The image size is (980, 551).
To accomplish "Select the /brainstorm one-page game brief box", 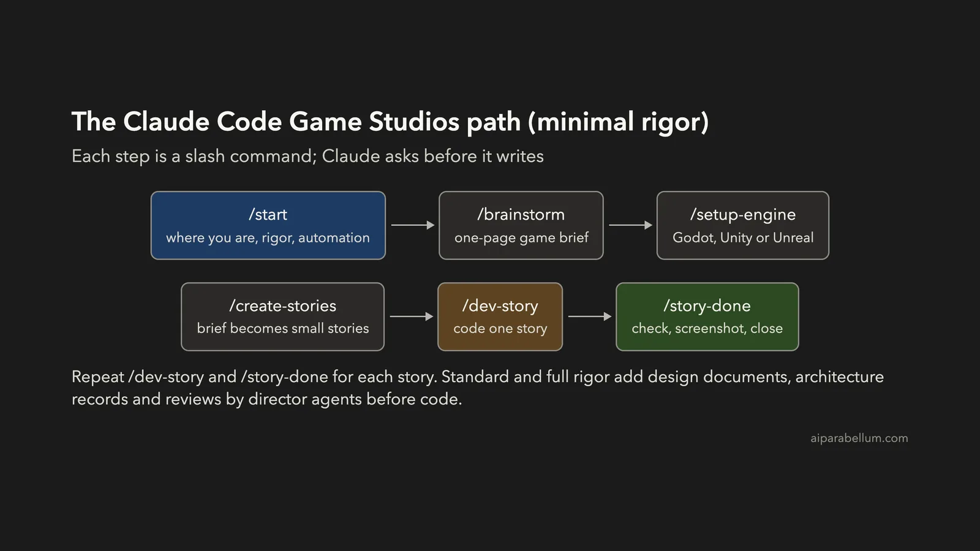I will (521, 225).
